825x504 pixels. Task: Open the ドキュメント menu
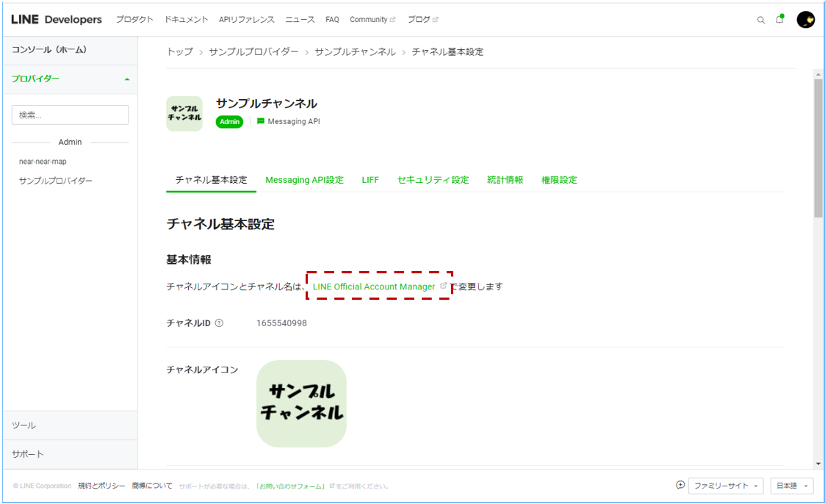pyautogui.click(x=186, y=19)
